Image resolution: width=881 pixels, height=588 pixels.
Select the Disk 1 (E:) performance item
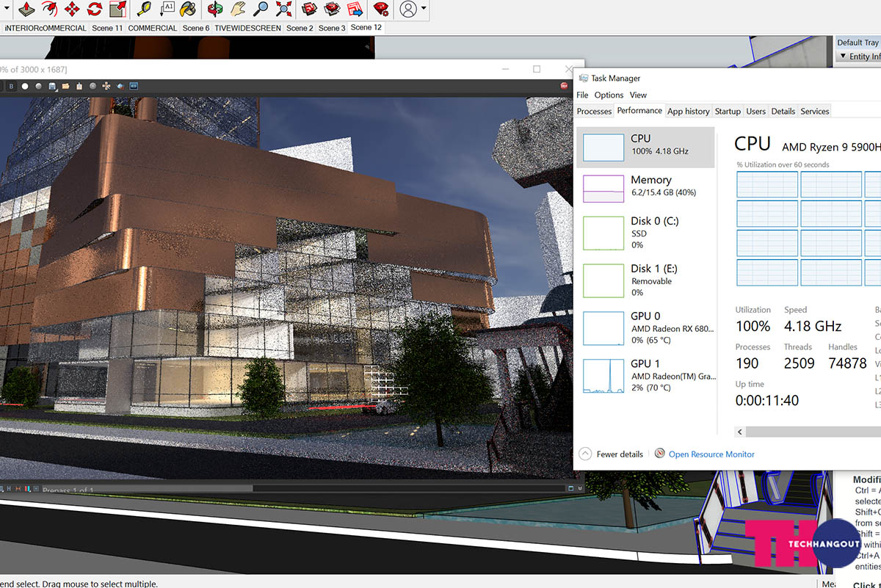click(x=645, y=280)
